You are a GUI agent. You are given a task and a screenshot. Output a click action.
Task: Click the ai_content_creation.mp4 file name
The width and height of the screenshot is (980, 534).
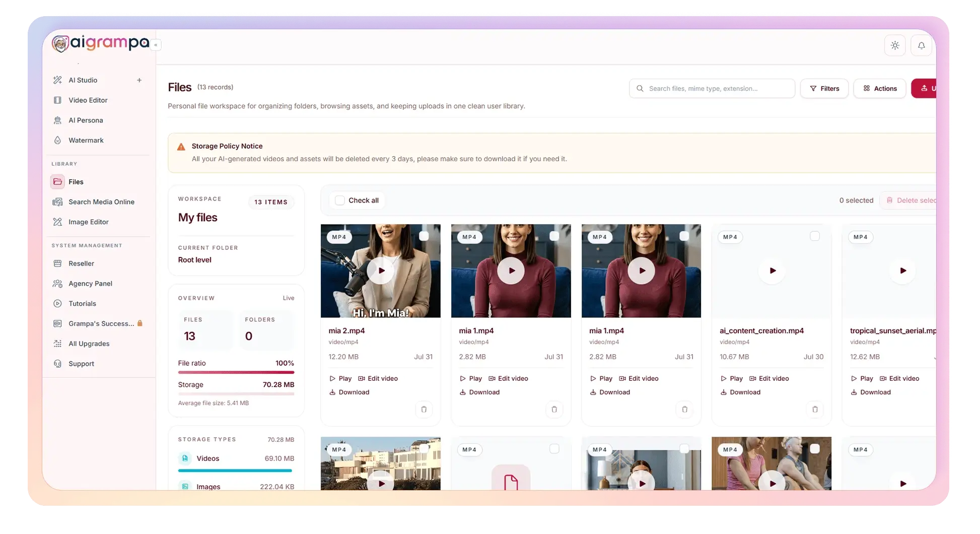tap(762, 331)
